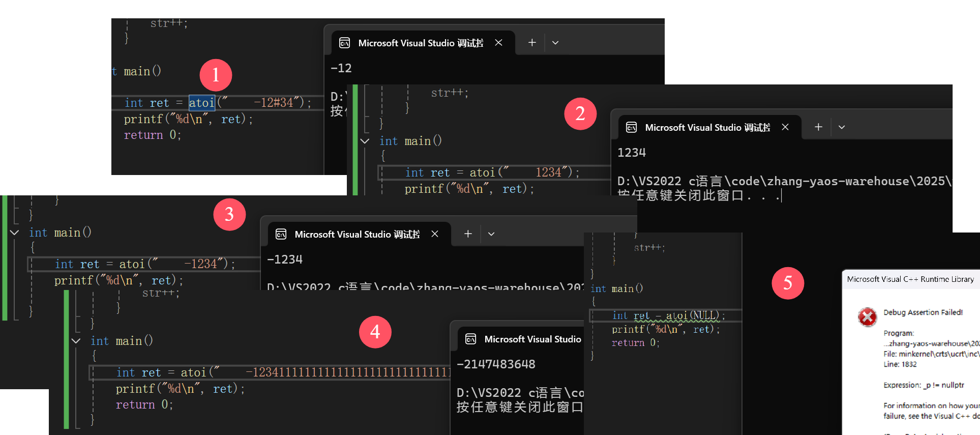This screenshot has height=435, width=980.
Task: Collapse int main() in the editor with the long -12341111 string
Action: pos(76,341)
